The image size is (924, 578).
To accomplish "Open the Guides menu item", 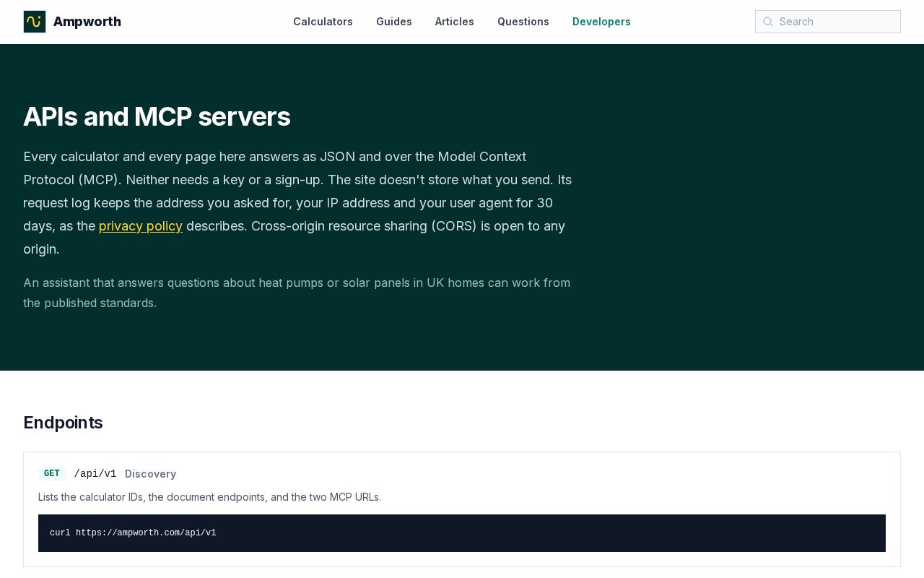I will (394, 22).
